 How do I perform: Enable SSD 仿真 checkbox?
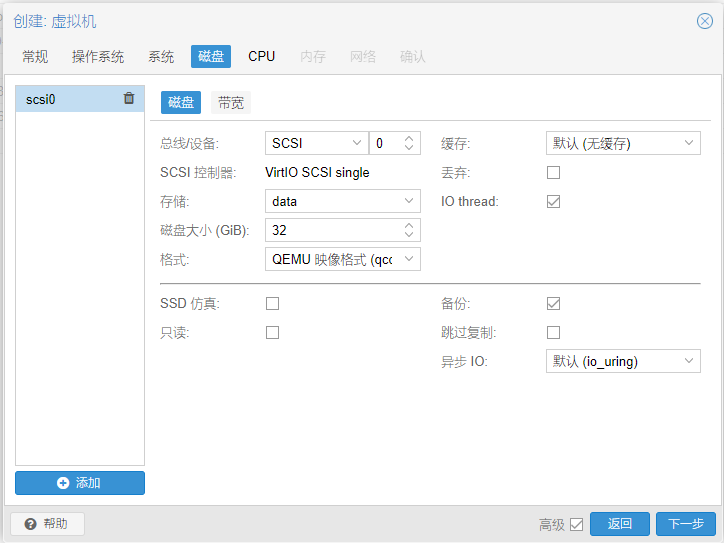(x=272, y=303)
